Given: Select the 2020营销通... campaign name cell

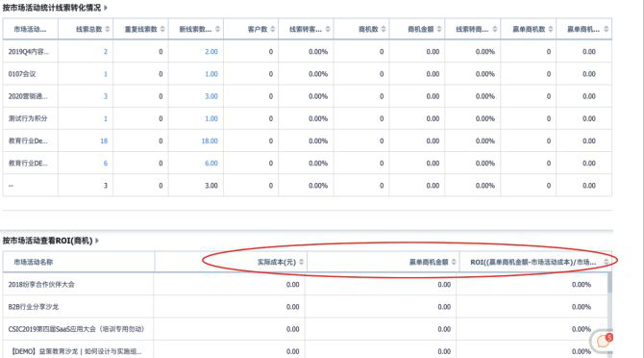Looking at the screenshot, I should pos(28,96).
